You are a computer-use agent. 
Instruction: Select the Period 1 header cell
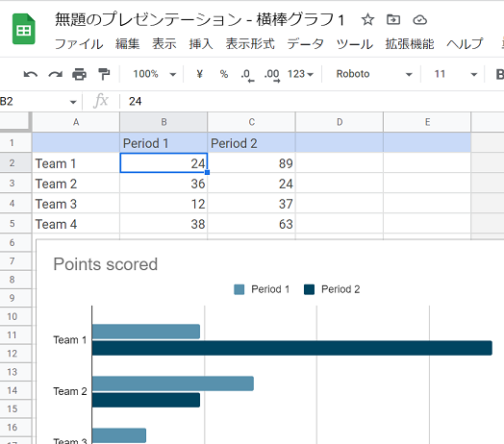click(x=164, y=143)
